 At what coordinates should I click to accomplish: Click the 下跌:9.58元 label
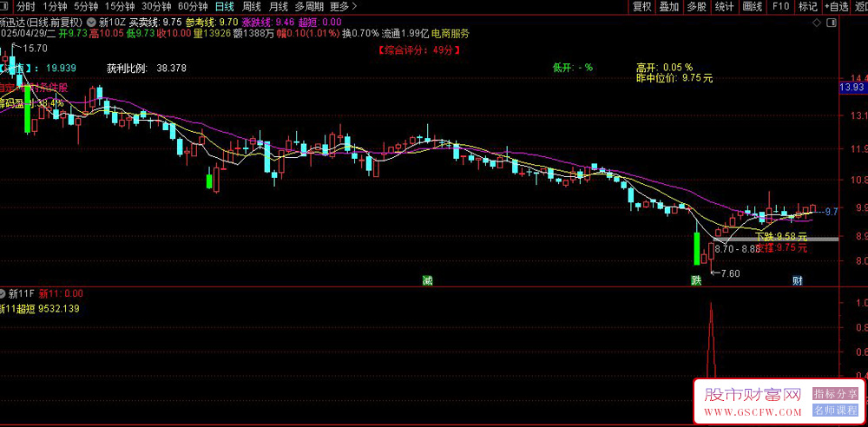tap(781, 236)
